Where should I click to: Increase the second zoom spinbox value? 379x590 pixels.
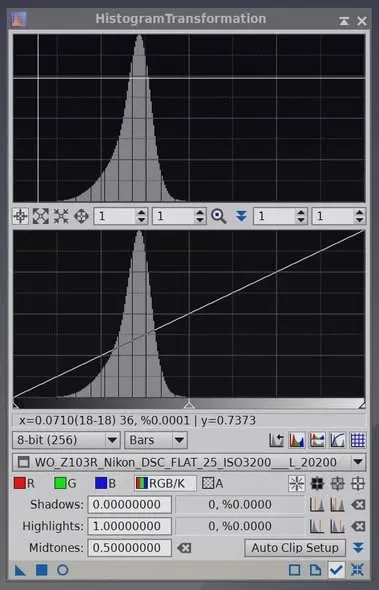[x=200, y=213]
